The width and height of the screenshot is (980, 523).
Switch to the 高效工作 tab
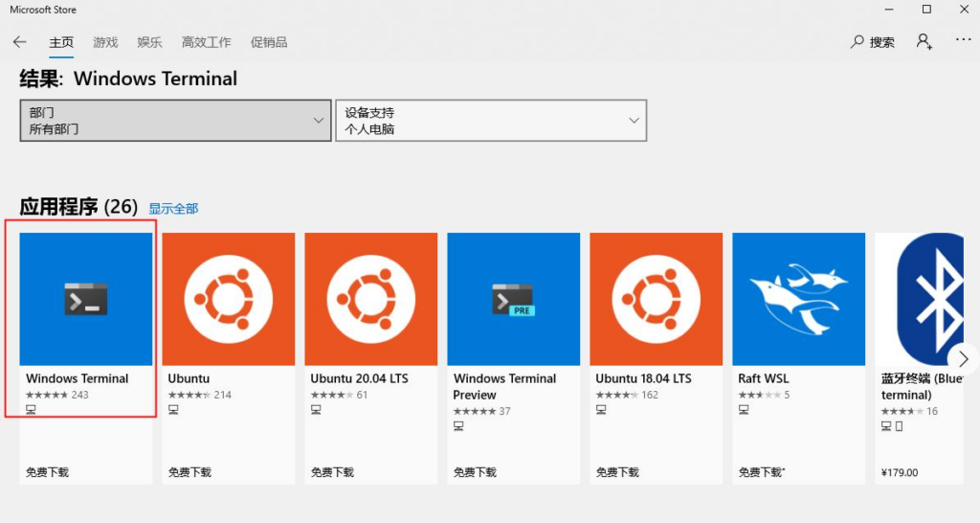click(206, 42)
